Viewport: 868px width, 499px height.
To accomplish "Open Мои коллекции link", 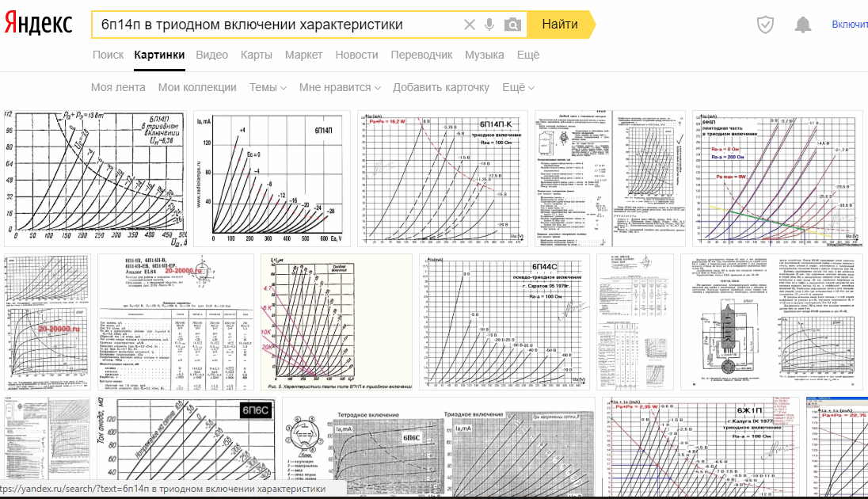I will pyautogui.click(x=197, y=87).
